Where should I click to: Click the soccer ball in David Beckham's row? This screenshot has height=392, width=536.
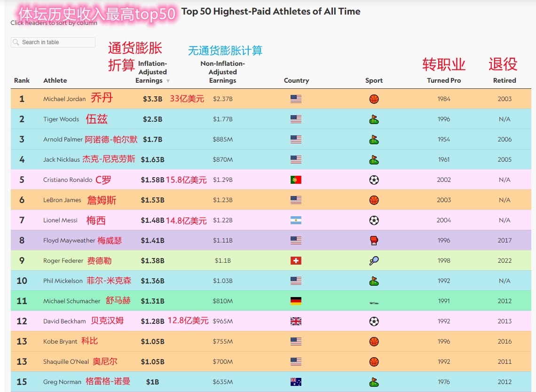pos(374,321)
